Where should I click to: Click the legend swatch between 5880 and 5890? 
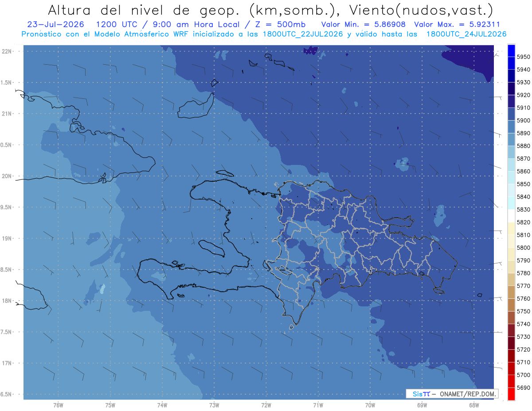[511, 139]
